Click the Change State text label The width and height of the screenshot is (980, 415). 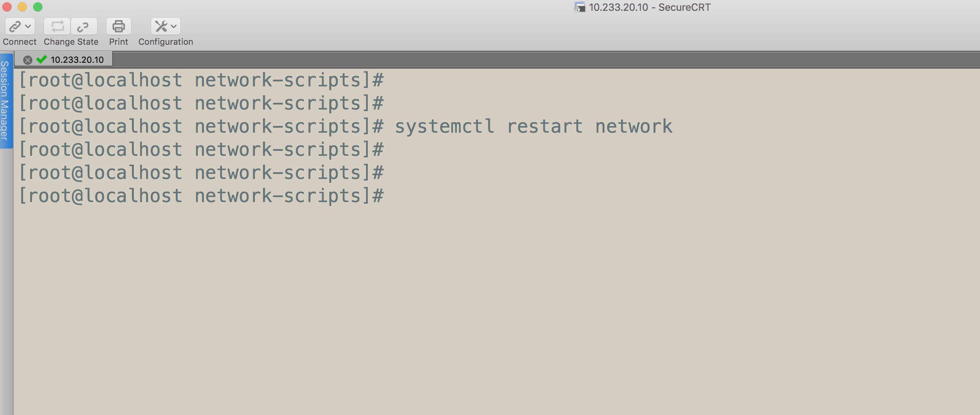71,42
